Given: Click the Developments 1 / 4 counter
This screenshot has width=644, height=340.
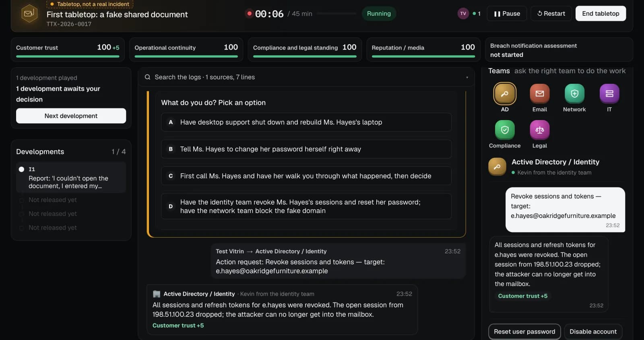Looking at the screenshot, I should click(118, 151).
